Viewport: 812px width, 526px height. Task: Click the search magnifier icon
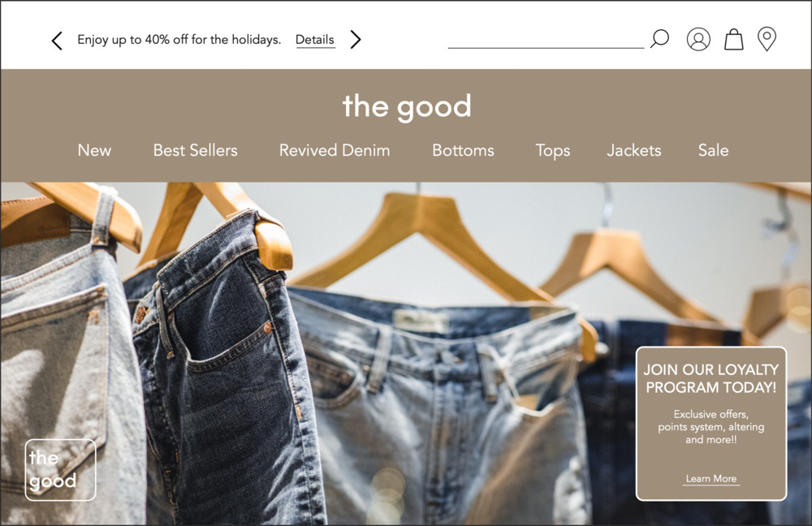[x=659, y=39]
